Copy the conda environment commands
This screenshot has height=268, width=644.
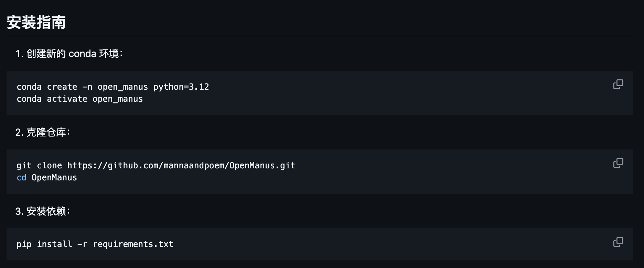point(618,85)
